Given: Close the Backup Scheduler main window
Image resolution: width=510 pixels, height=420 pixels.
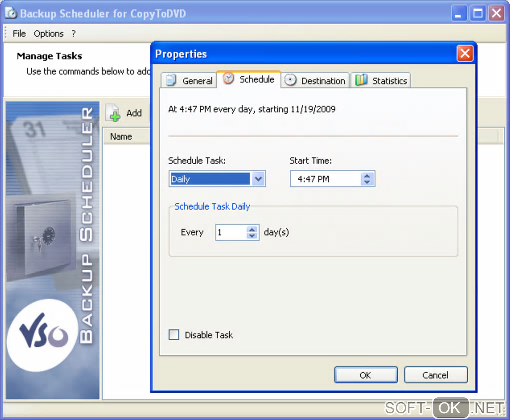Looking at the screenshot, I should 496,13.
